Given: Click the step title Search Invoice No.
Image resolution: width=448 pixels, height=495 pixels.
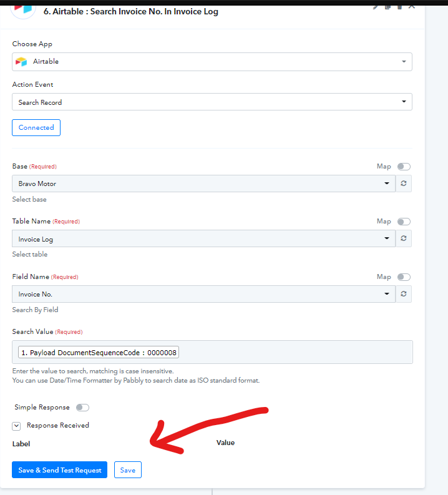Looking at the screenshot, I should 131,11.
